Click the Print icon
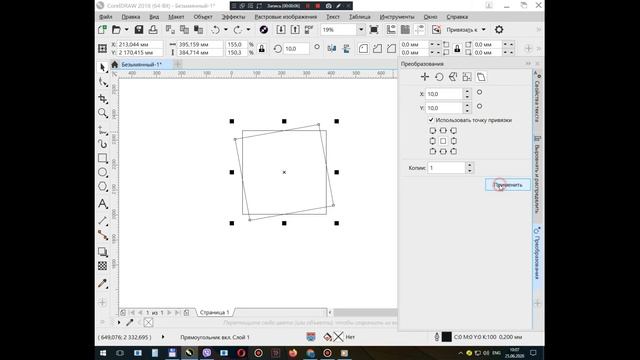This screenshot has width=640, height=360. [153, 29]
